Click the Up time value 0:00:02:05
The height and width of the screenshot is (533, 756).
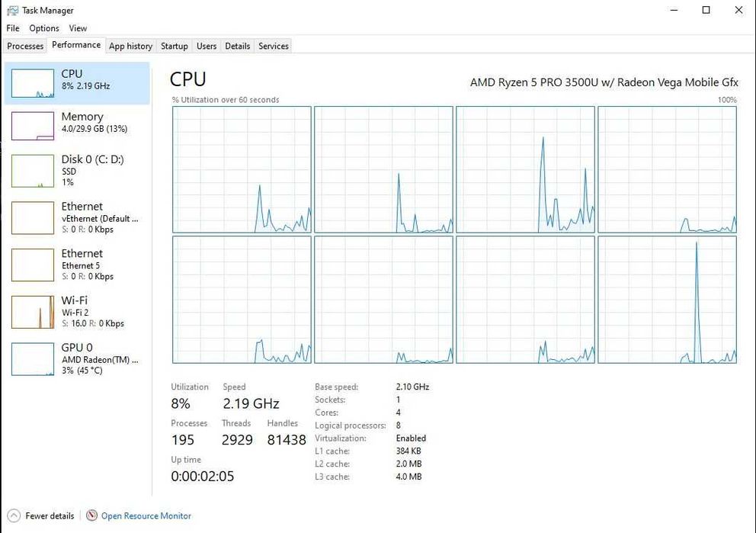(203, 476)
